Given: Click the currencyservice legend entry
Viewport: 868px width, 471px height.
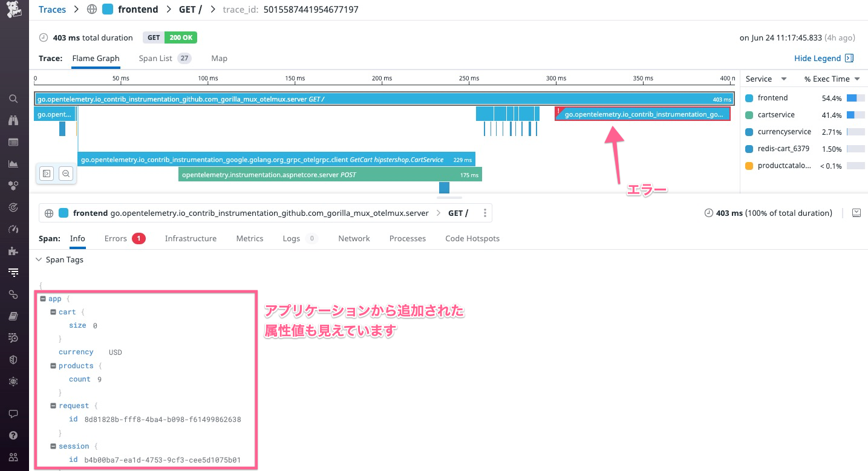Looking at the screenshot, I should tap(785, 132).
